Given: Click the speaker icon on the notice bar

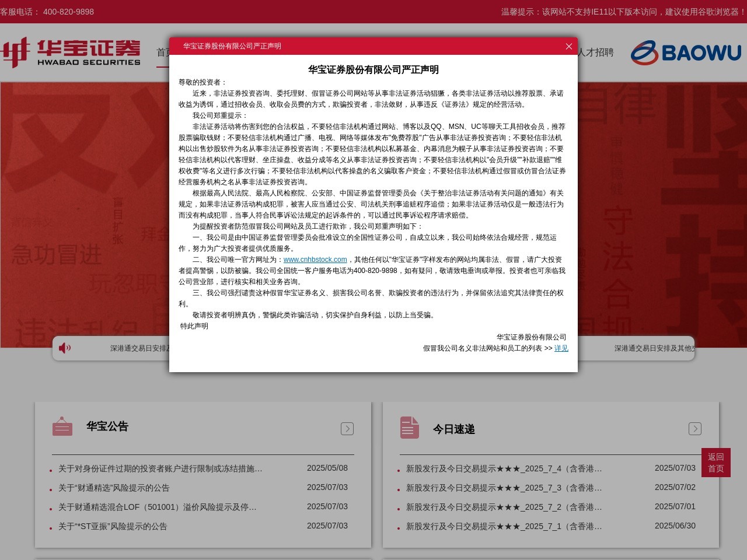Looking at the screenshot, I should point(65,348).
